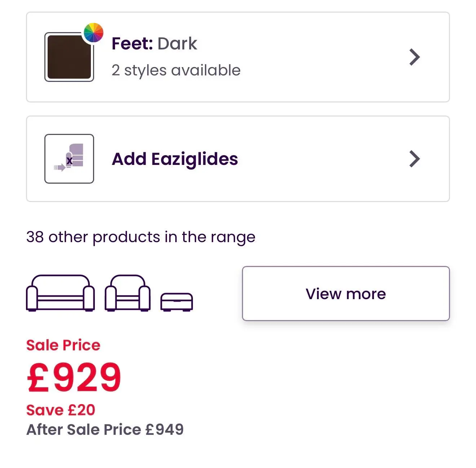Click the rainbow color wheel icon
476x468 pixels.
(93, 32)
